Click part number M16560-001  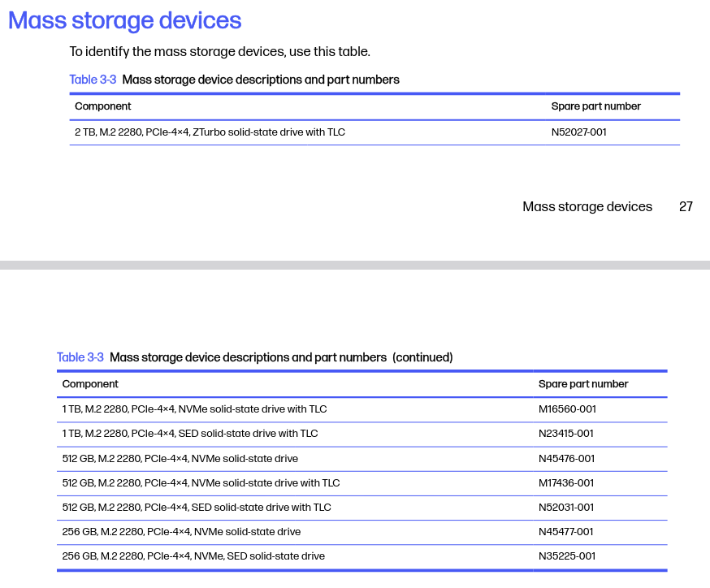(x=567, y=409)
